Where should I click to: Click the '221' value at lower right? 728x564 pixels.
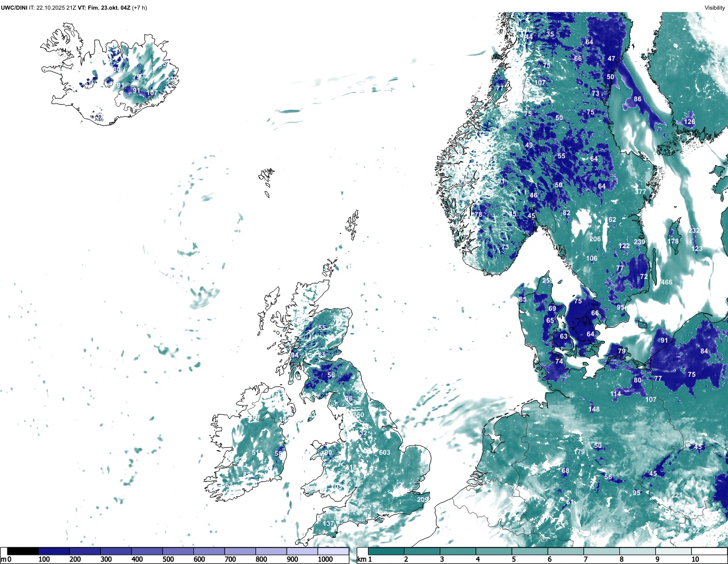[x=676, y=495]
